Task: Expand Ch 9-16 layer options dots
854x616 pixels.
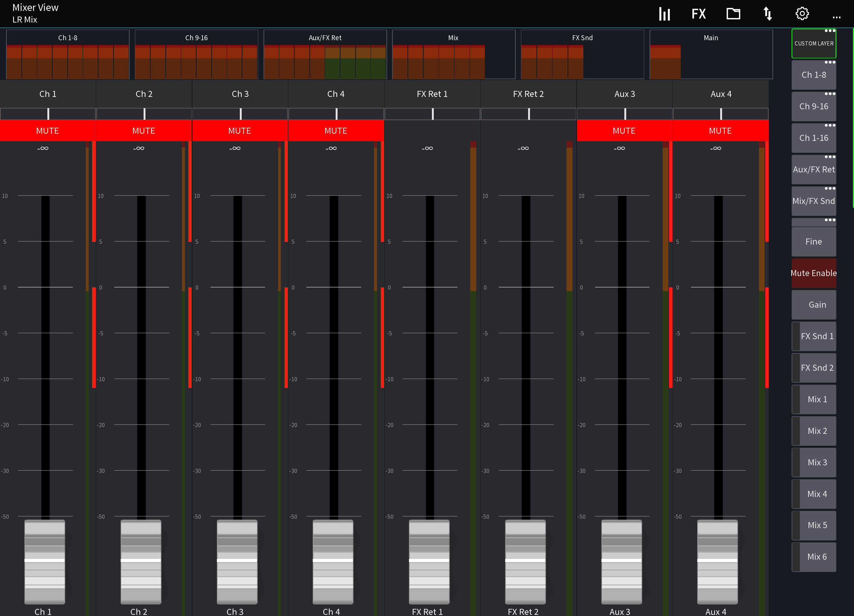Action: [x=830, y=94]
